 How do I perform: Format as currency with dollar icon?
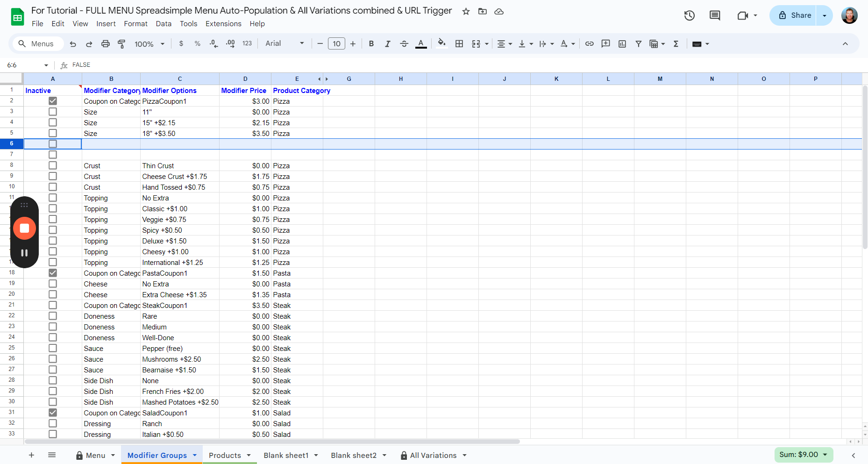[181, 43]
